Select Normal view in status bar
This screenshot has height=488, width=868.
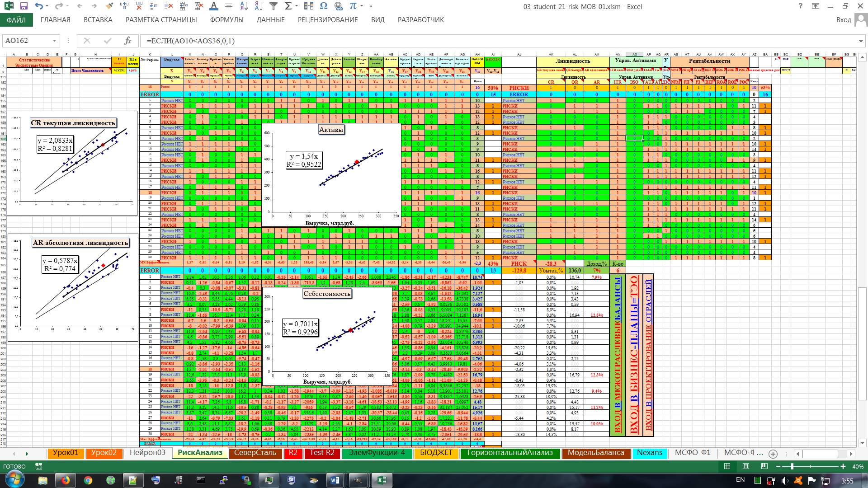(727, 466)
